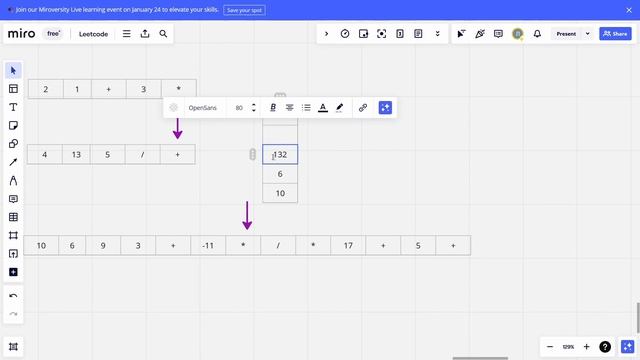Open the shape style switcher in toolbar
This screenshot has width=640, height=360.
point(173,107)
